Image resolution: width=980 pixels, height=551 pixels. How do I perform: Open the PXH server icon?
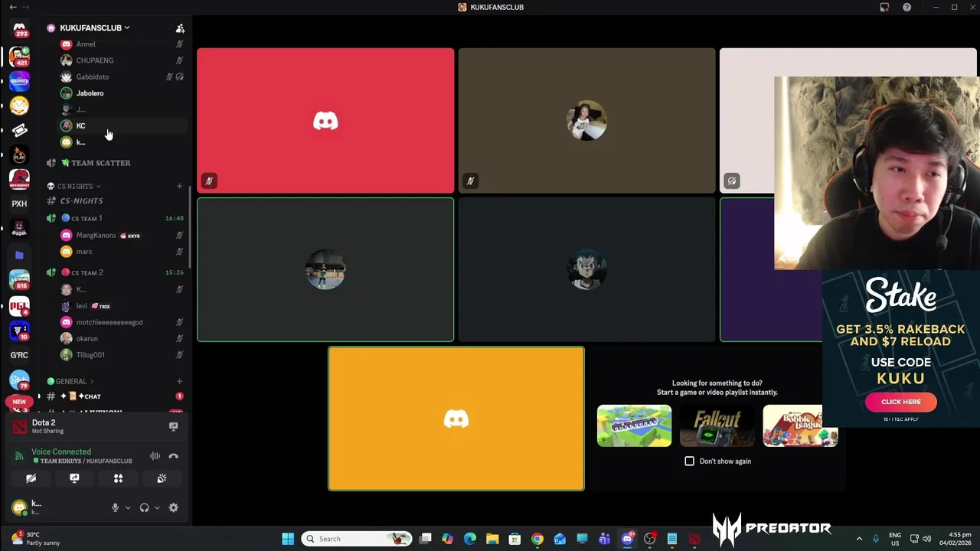[x=19, y=204]
